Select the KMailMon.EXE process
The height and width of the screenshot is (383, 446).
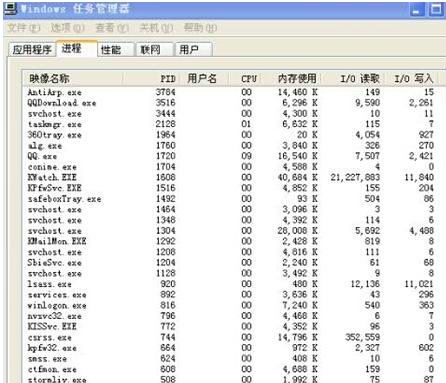(231, 241)
